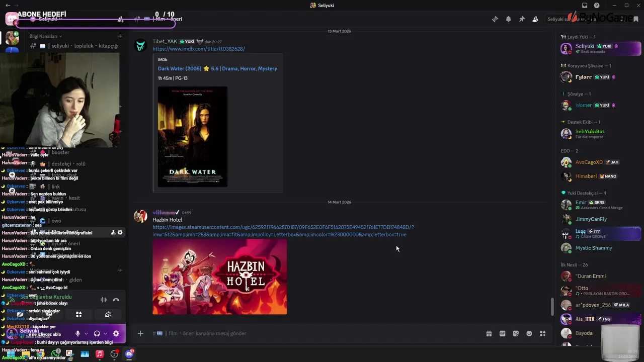Create invite icon for active channel
This screenshot has width=644, height=362.
click(x=113, y=232)
